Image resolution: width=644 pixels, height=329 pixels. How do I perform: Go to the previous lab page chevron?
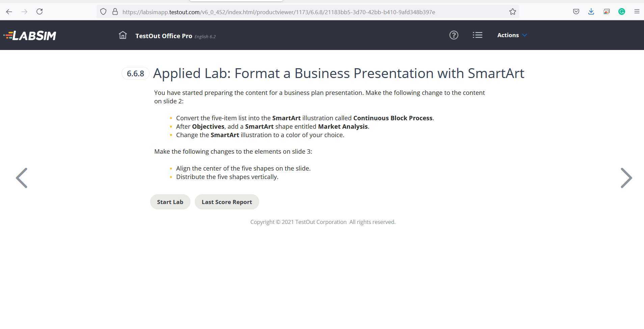point(21,178)
